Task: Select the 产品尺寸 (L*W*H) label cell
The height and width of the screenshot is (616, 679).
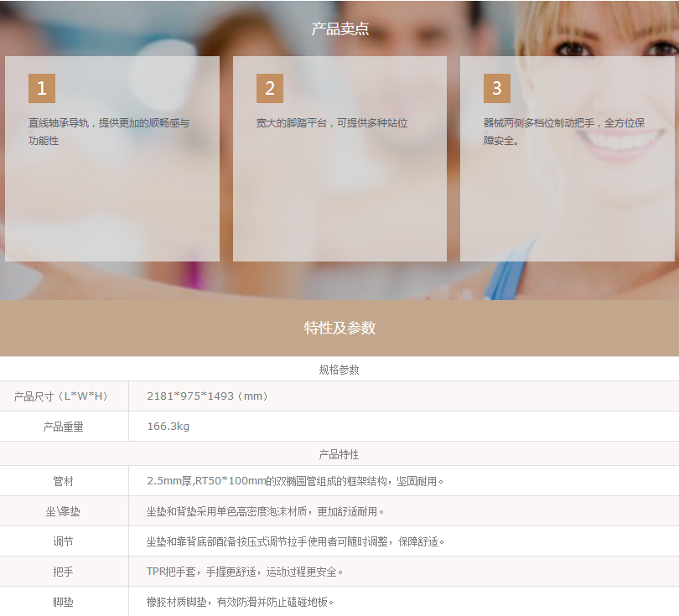Action: click(64, 396)
